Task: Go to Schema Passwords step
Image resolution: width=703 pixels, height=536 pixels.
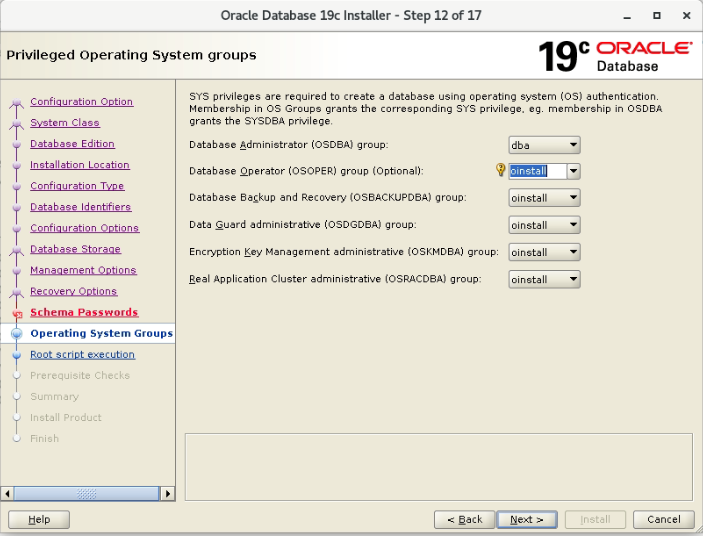Action: 84,312
